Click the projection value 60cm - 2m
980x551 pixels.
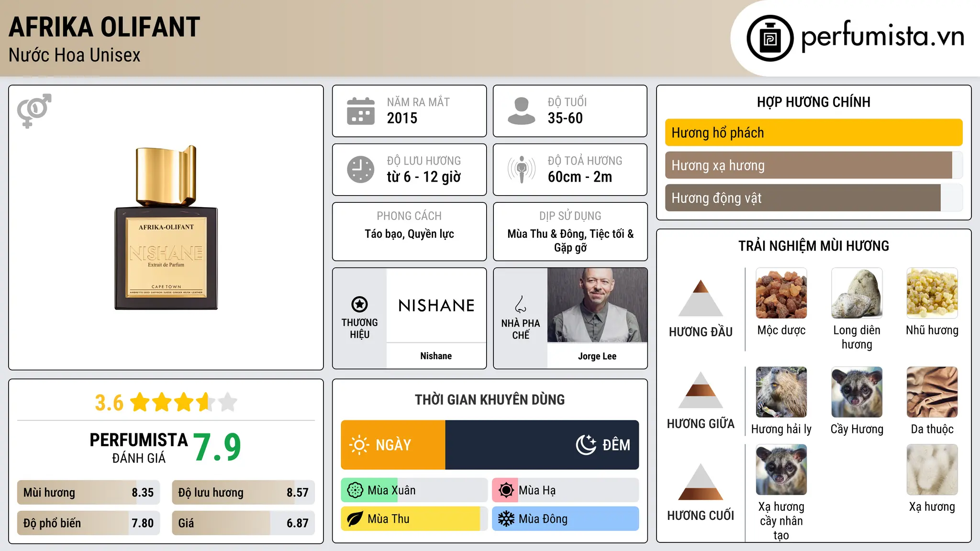coord(580,177)
